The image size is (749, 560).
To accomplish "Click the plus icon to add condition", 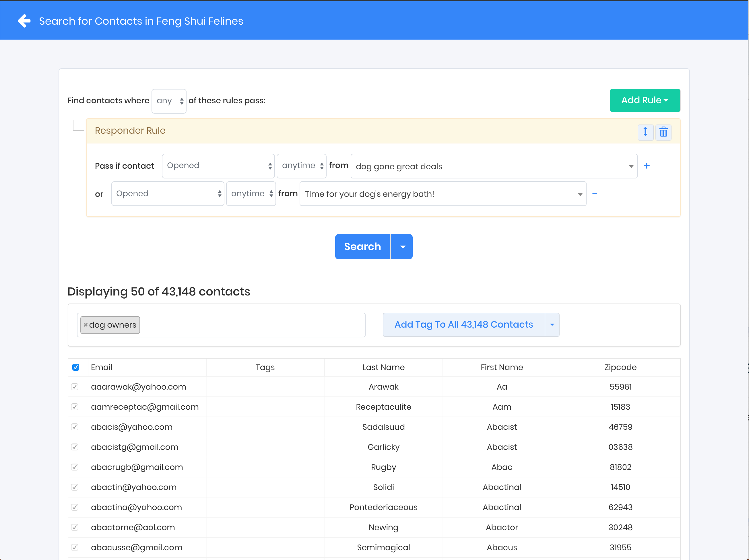I will [646, 166].
